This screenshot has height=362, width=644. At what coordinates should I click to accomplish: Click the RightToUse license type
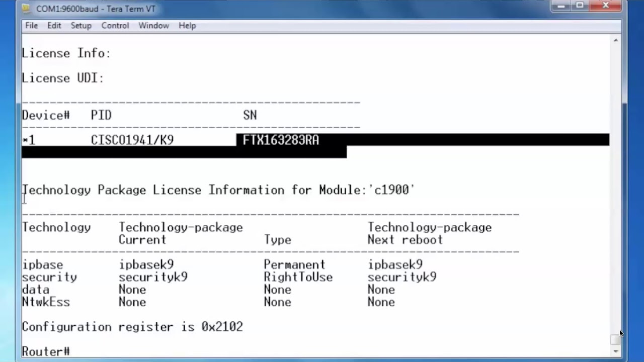click(298, 277)
